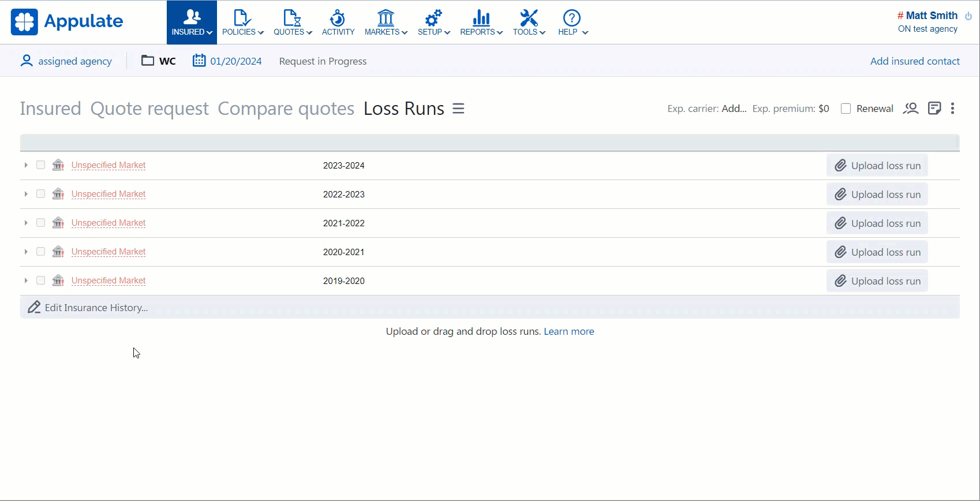Viewport: 980px width, 501px height.
Task: Open the Learn more link
Action: 569,331
